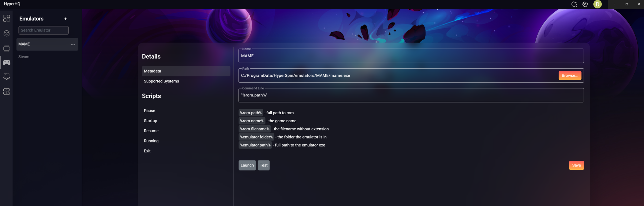Select MAME in the emulators list
This screenshot has height=206, width=644.
(47, 44)
